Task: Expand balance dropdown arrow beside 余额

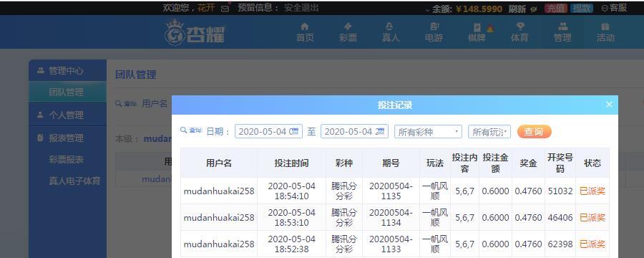Action: pos(428,9)
